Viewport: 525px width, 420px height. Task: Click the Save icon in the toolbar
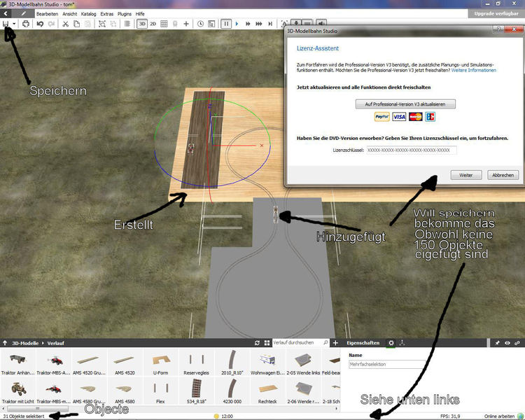(x=6, y=24)
